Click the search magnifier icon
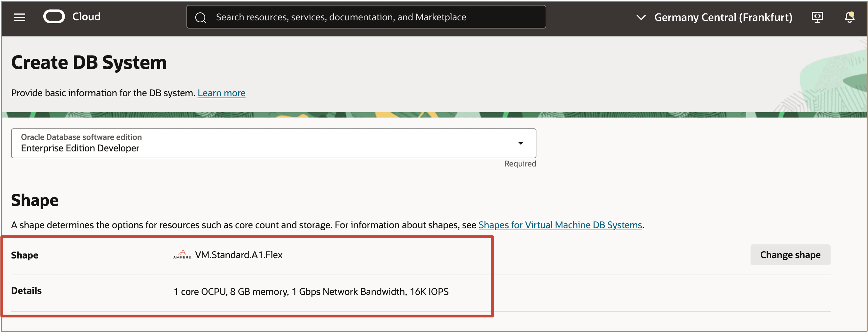868x332 pixels. click(x=201, y=18)
